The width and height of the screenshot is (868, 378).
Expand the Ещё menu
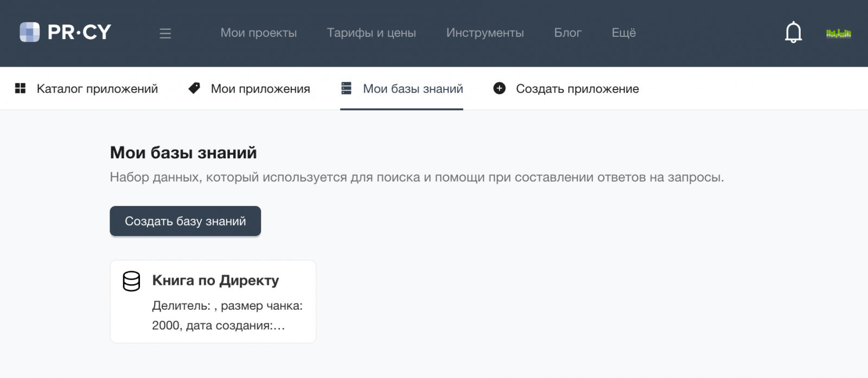pos(623,33)
